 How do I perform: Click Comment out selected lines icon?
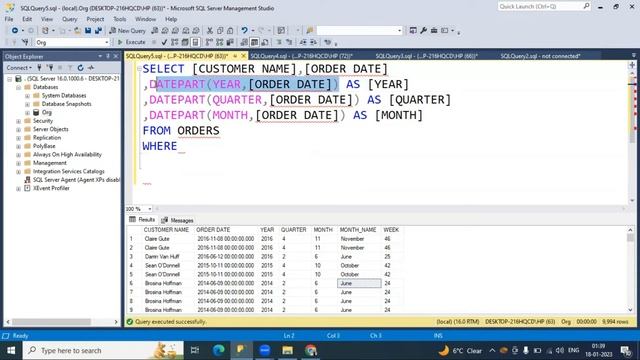point(279,42)
